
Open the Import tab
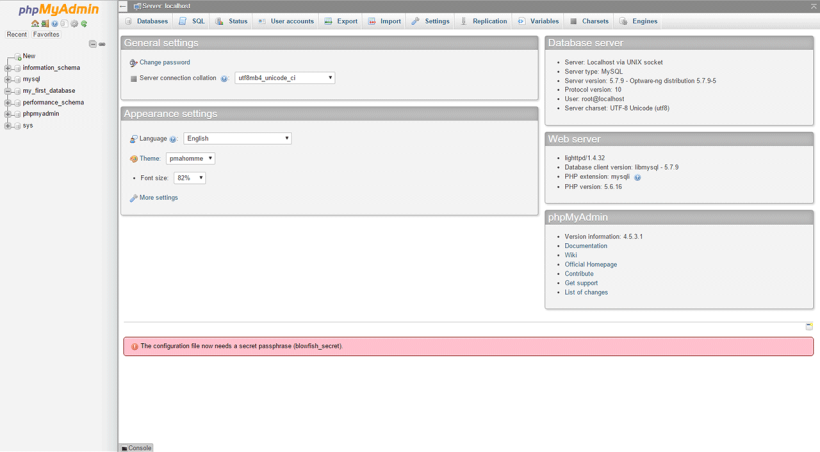[384, 21]
